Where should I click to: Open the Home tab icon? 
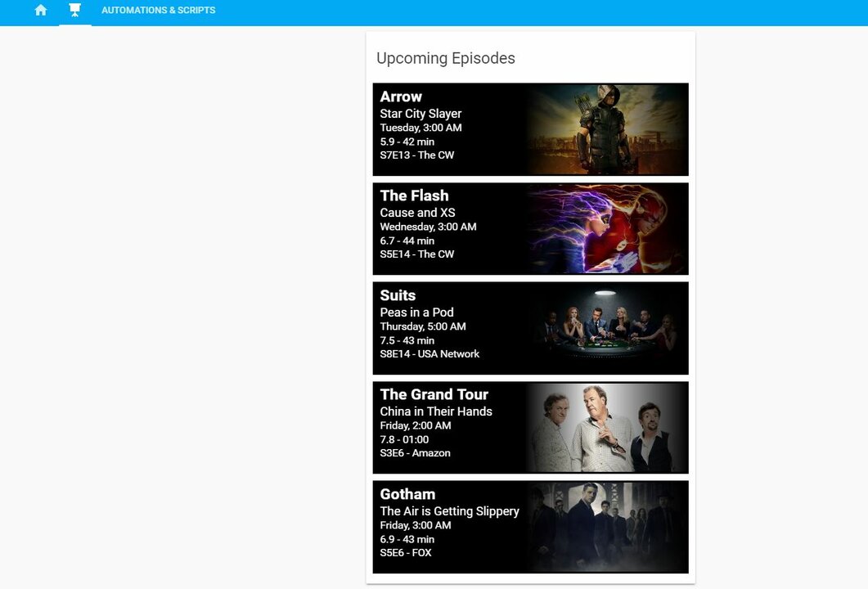[40, 10]
